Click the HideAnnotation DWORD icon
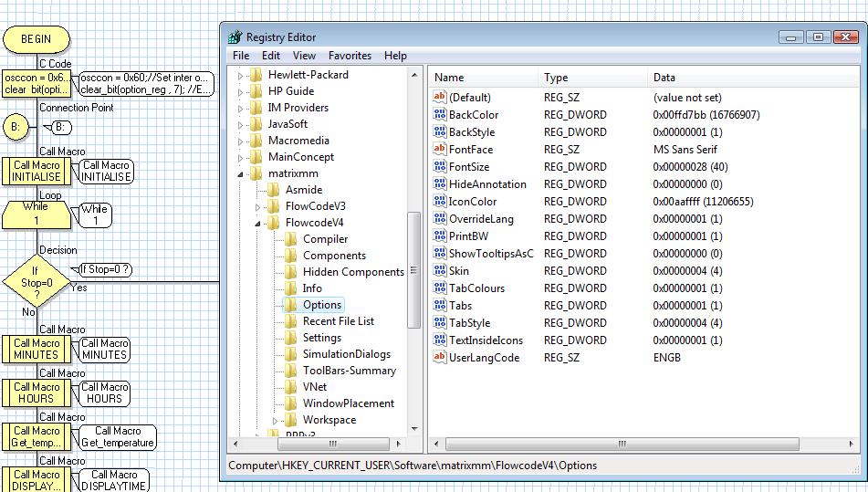This screenshot has width=868, height=492. (440, 183)
